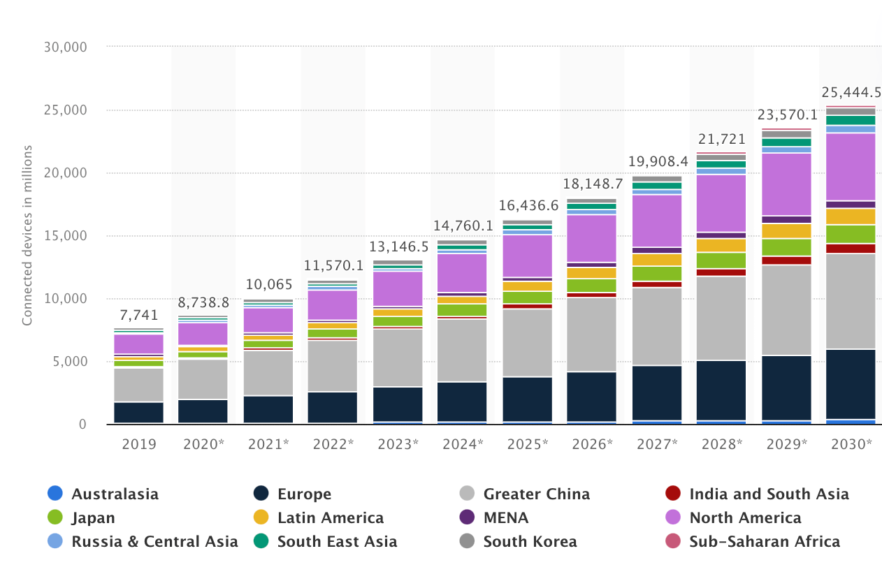Click the 7,741 total above 2019
The height and width of the screenshot is (588, 882).
point(138,315)
